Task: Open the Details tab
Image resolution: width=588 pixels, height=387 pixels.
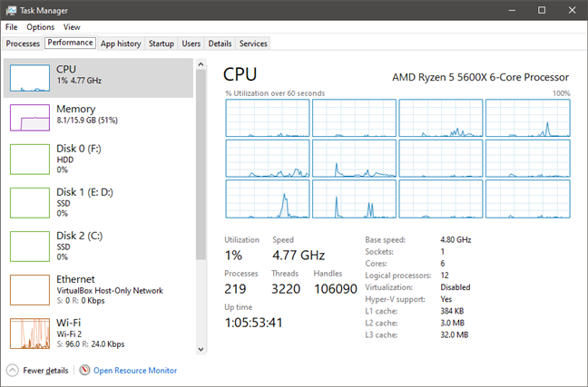Action: click(x=220, y=44)
